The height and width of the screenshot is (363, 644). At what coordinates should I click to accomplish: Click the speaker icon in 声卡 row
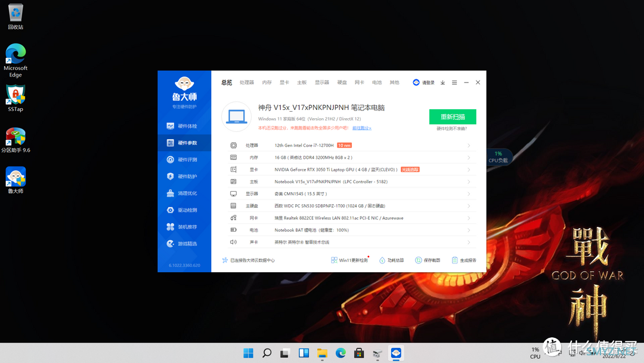click(233, 242)
